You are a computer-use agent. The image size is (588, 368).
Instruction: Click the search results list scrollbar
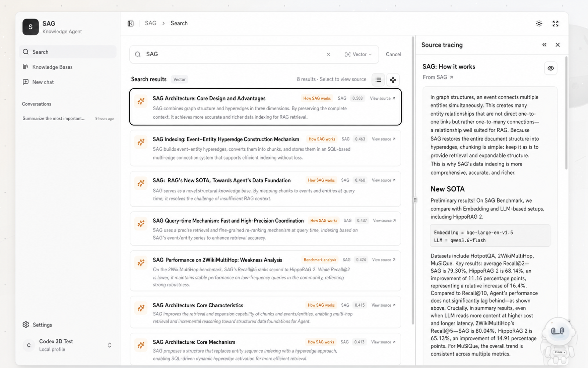pos(413,180)
